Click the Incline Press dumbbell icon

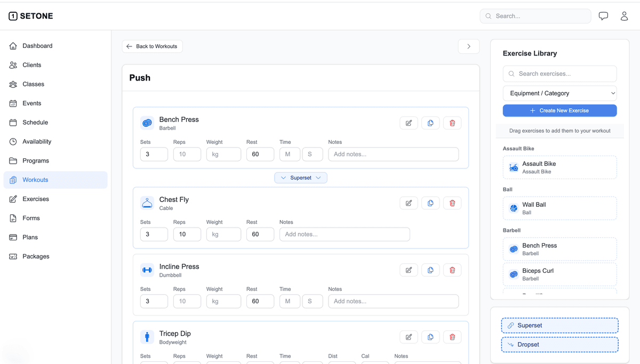tap(147, 270)
